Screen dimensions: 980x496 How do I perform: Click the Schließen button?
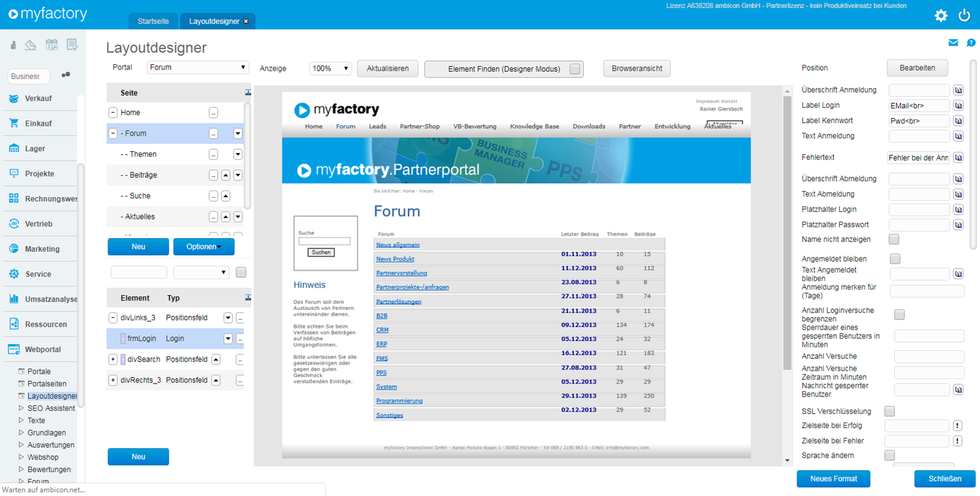pos(945,479)
